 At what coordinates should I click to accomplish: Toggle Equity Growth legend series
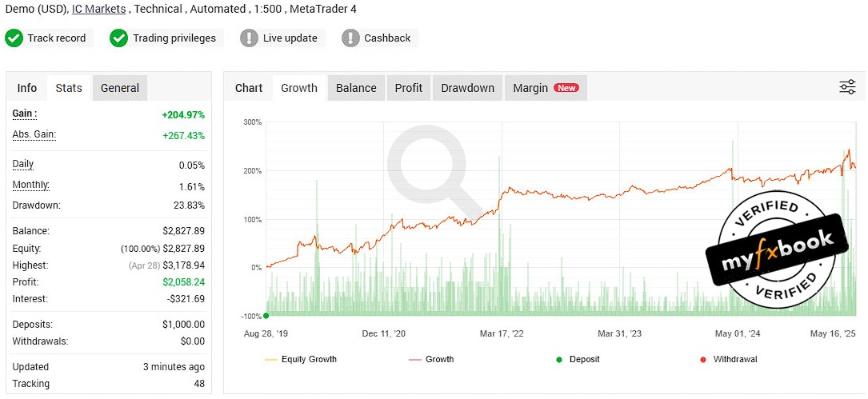[301, 360]
